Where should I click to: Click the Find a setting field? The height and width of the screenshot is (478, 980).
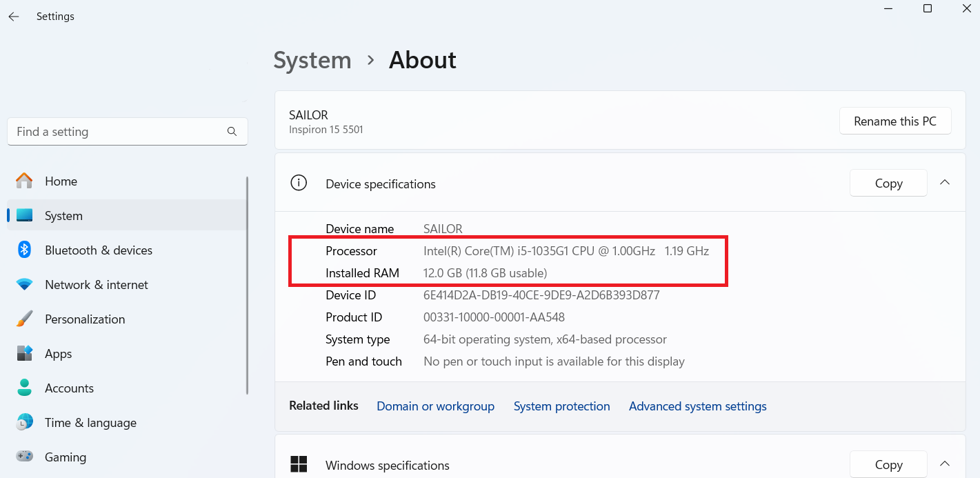click(x=128, y=132)
